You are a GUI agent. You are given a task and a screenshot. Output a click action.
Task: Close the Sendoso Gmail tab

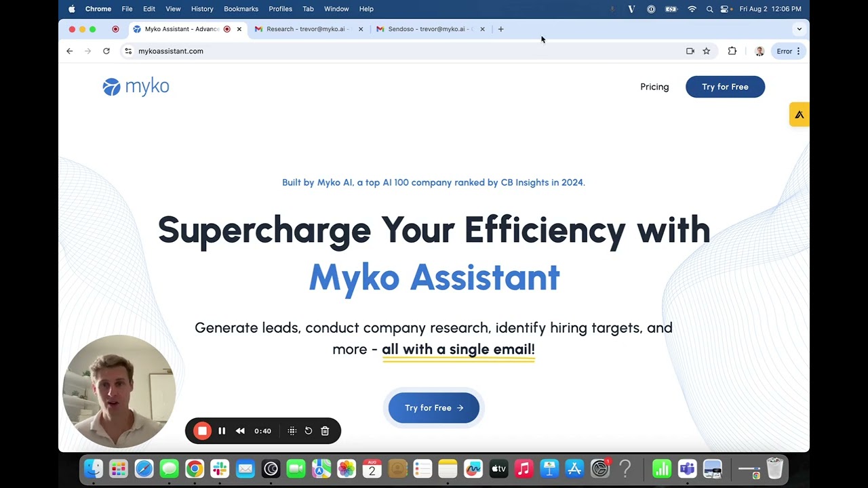click(482, 29)
